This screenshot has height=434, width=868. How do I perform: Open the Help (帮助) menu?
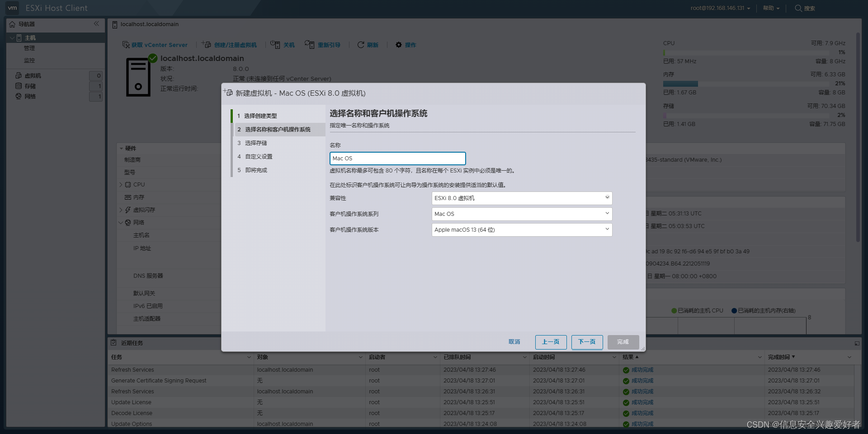[771, 8]
